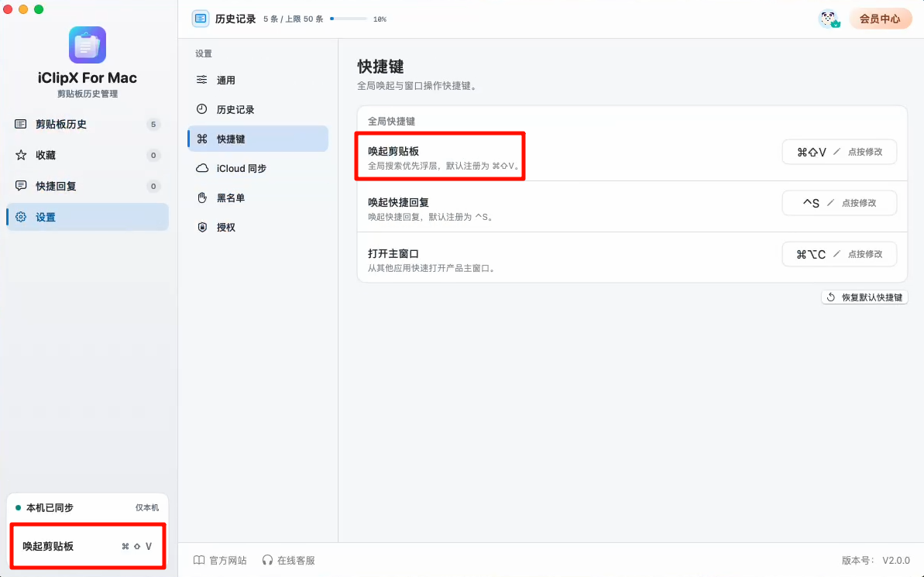Select the 设置 sidebar item
Viewport: 924px width, 577px height.
88,217
